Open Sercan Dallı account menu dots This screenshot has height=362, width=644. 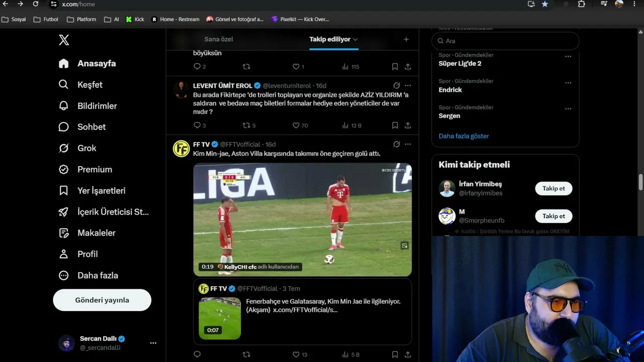(153, 343)
